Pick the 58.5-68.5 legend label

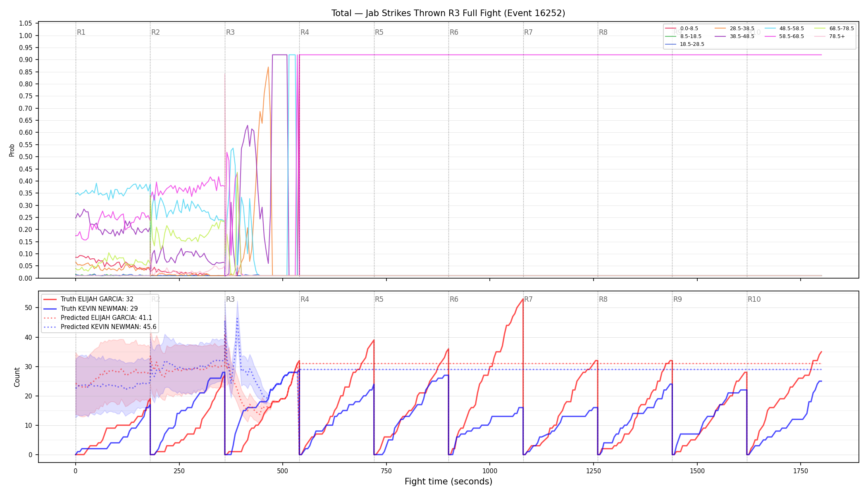click(x=792, y=36)
